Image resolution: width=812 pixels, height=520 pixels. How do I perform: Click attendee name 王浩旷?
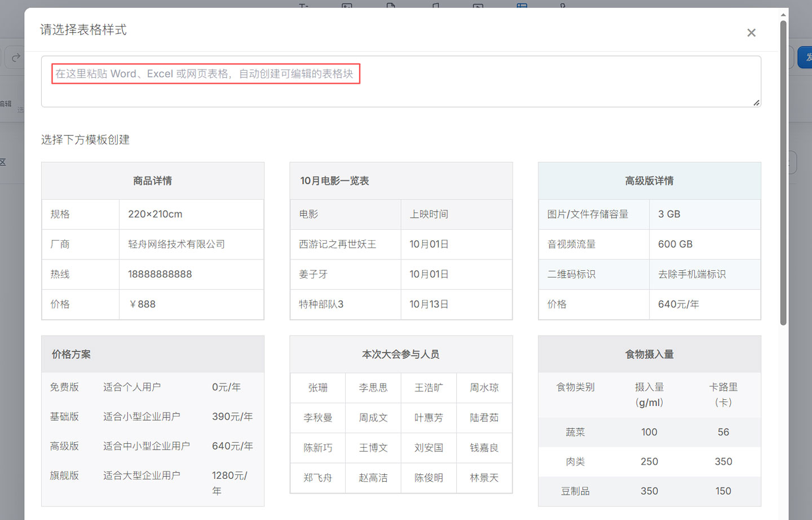click(429, 387)
